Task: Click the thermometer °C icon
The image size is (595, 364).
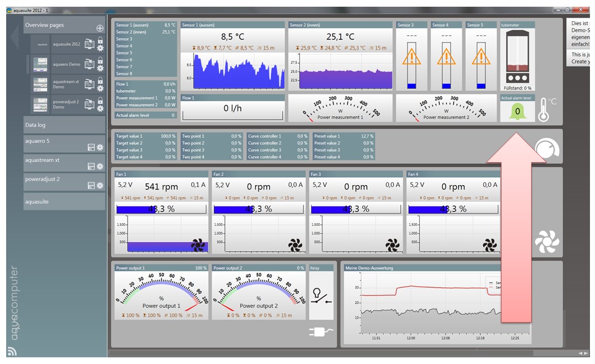Action: 548,109
